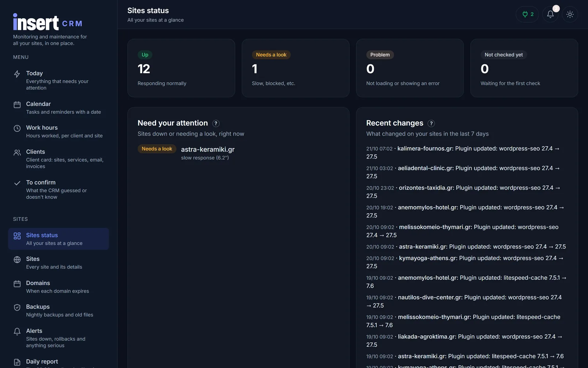Open help for Recent changes

[431, 123]
